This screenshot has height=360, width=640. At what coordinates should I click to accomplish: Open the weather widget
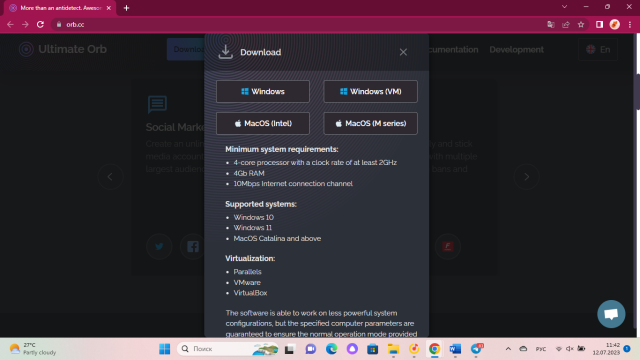coord(33,349)
